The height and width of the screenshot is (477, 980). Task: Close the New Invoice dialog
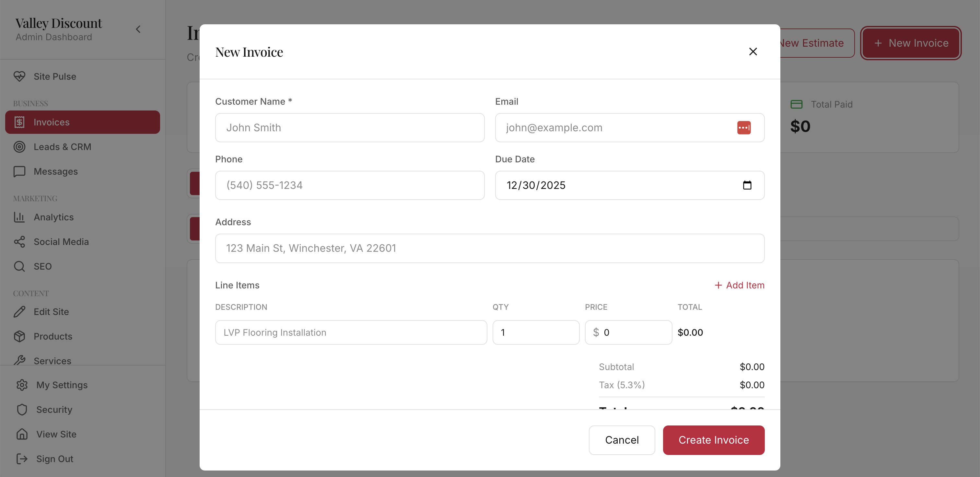[753, 51]
